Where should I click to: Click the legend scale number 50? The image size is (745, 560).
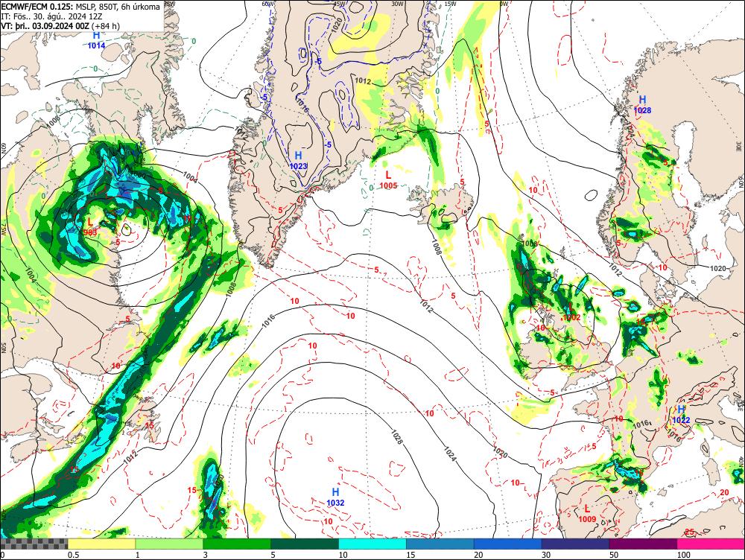click(x=614, y=555)
